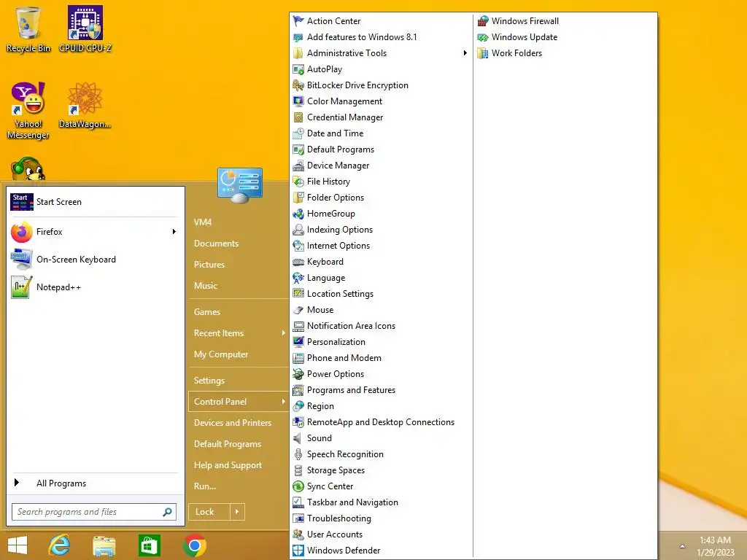Open Run... from the start menu
Viewport: 747px width, 560px height.
pyautogui.click(x=205, y=486)
